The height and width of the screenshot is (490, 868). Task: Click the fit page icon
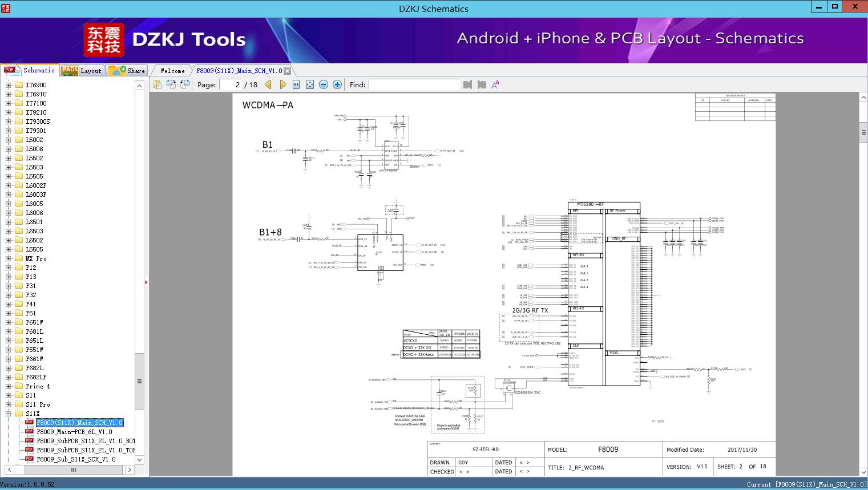(310, 84)
